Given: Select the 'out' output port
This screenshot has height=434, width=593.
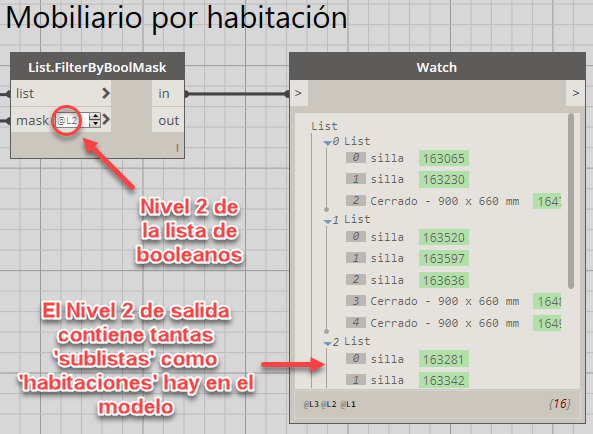Looking at the screenshot, I should coord(168,121).
